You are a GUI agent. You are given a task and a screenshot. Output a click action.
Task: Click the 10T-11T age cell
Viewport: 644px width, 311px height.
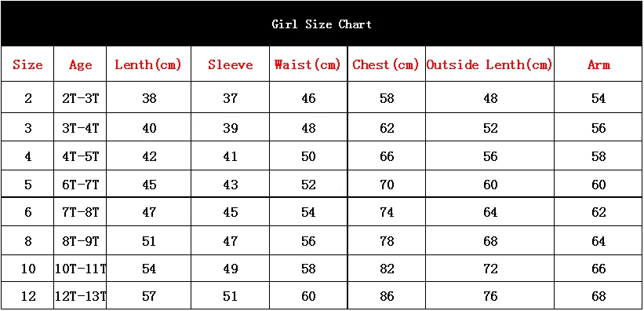81,269
